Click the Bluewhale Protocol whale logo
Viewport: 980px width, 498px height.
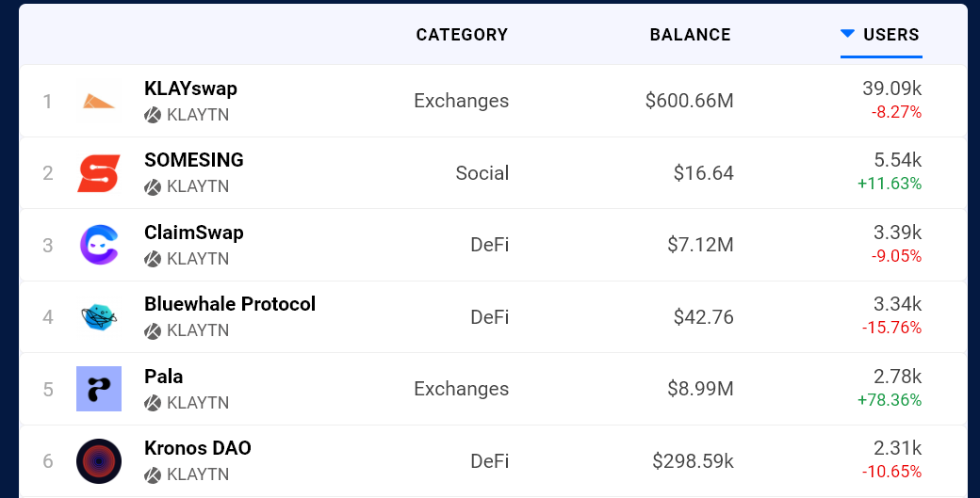point(99,317)
